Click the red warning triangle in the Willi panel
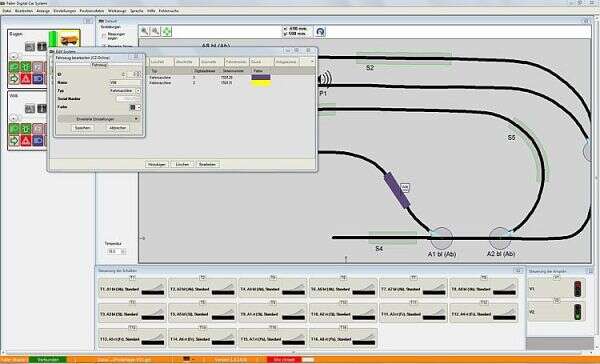The width and height of the screenshot is (600, 364). point(26,141)
